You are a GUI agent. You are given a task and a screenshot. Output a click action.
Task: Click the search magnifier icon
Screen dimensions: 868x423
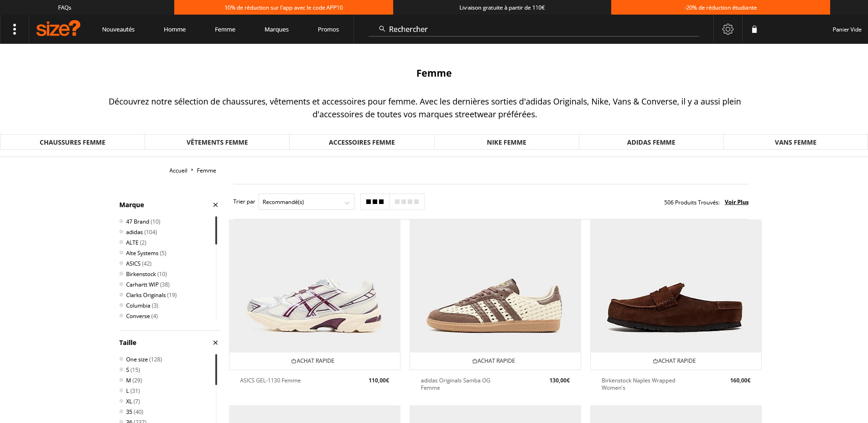coord(382,29)
